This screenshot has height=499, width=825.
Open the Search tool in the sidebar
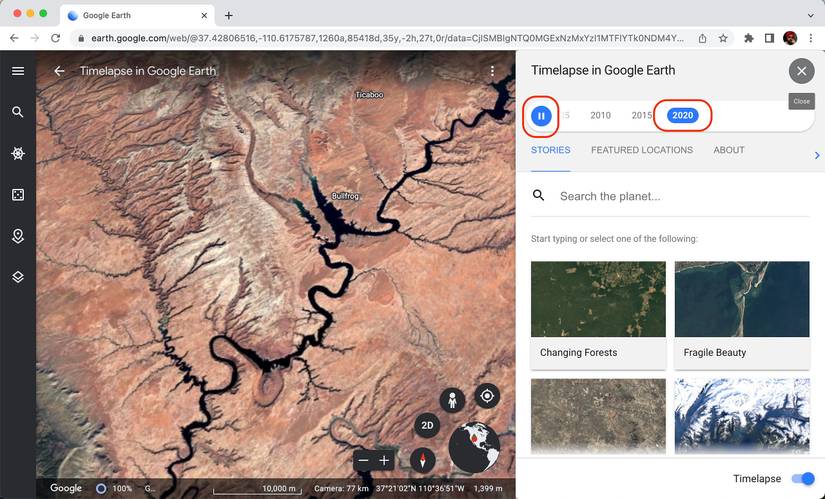[18, 112]
